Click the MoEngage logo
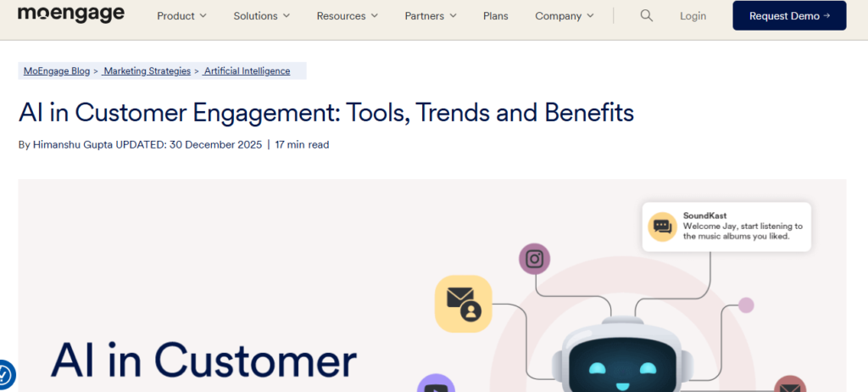The image size is (868, 392). pyautogui.click(x=71, y=14)
